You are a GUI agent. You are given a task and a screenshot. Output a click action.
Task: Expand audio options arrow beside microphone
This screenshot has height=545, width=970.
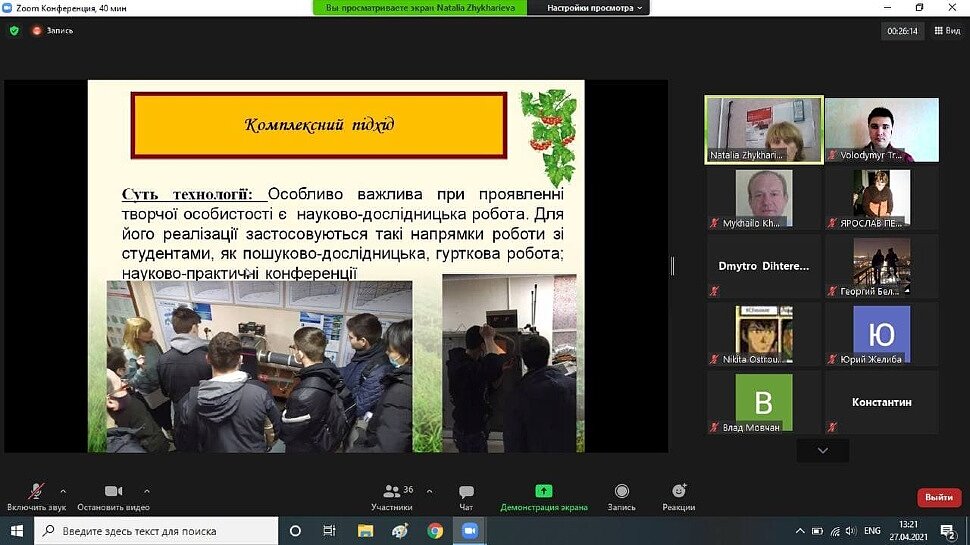(x=63, y=491)
